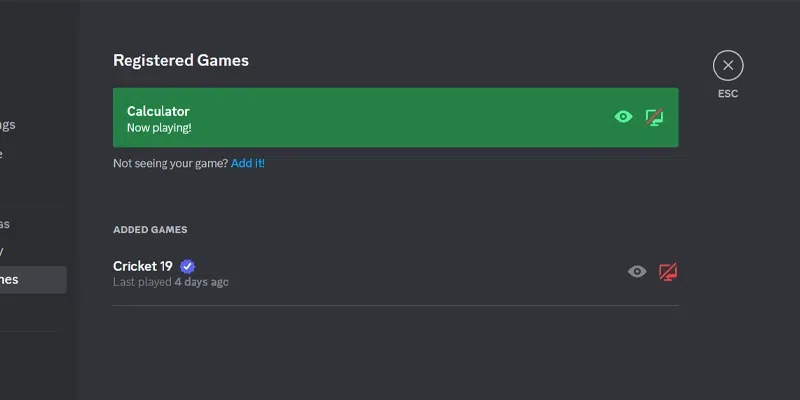The width and height of the screenshot is (800, 400).
Task: Click the verified badge beside Cricket 19
Action: (187, 266)
